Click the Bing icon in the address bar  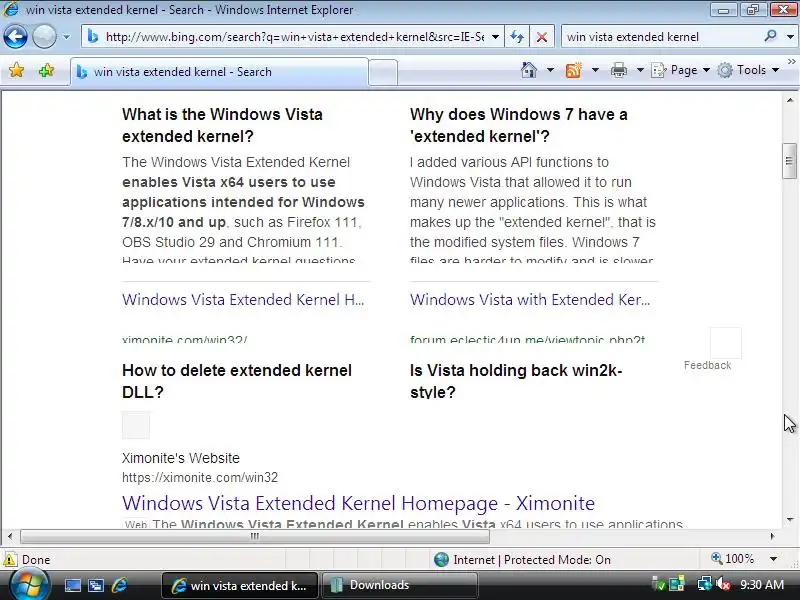pos(93,37)
